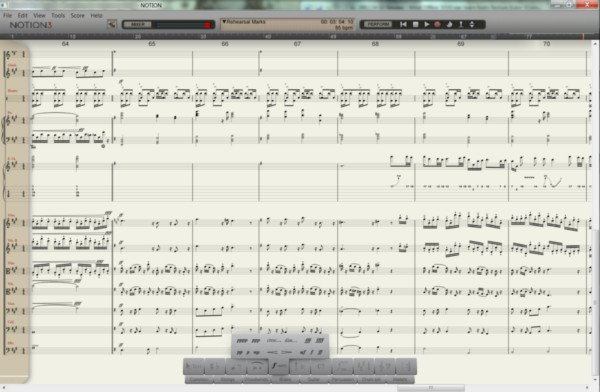This screenshot has height=392, width=600.
Task: Open the Score menu
Action: click(77, 15)
